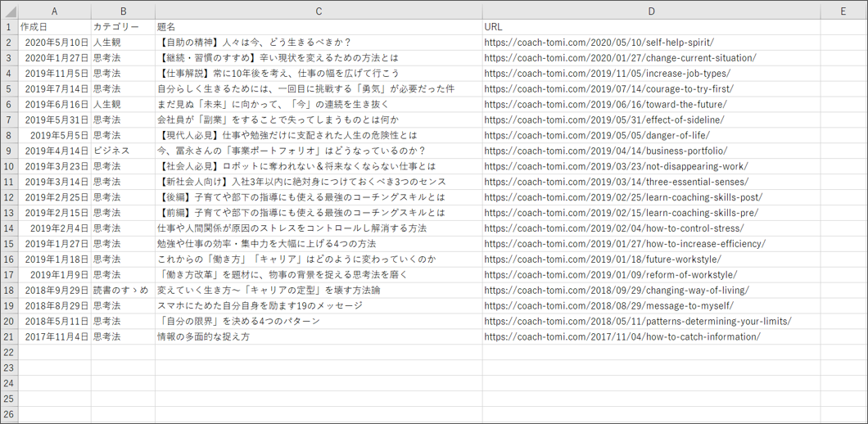Select column A header
The image size is (868, 424).
pyautogui.click(x=54, y=11)
